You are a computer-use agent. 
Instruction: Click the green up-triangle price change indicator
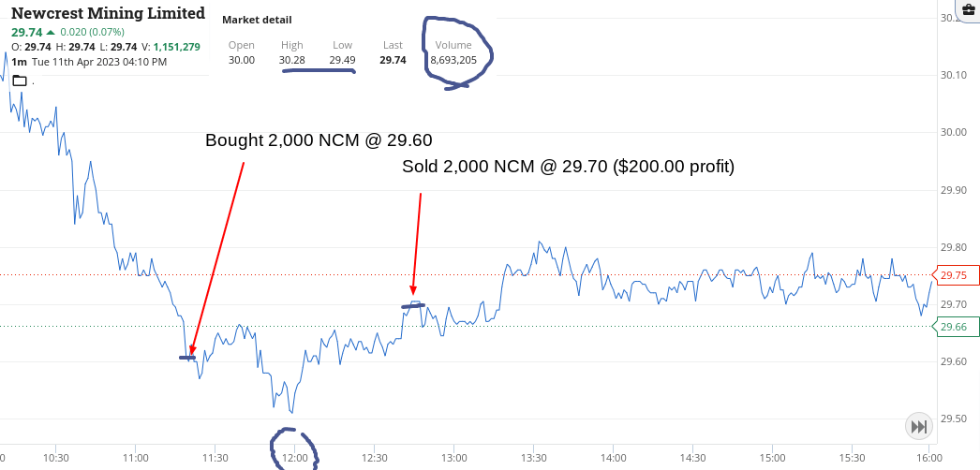click(51, 32)
